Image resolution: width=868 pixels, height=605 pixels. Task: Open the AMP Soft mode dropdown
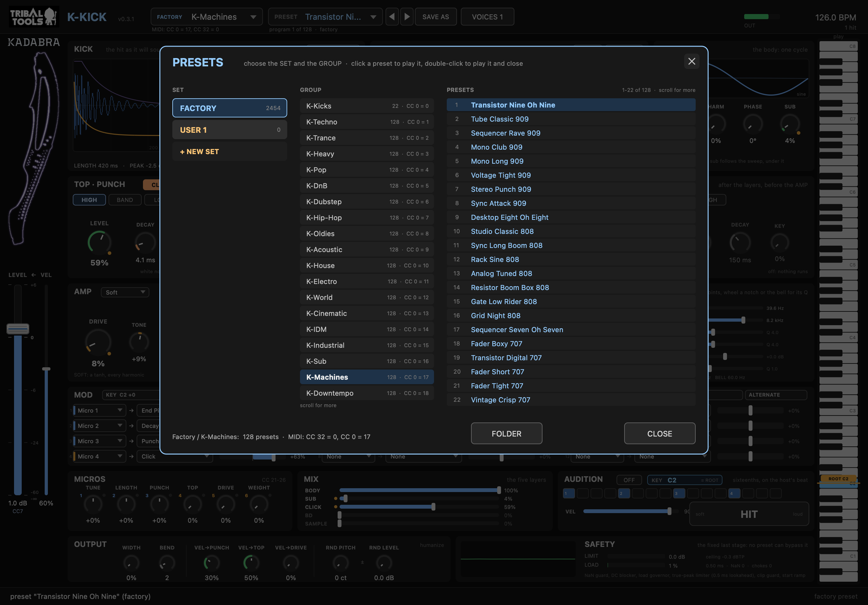(125, 292)
